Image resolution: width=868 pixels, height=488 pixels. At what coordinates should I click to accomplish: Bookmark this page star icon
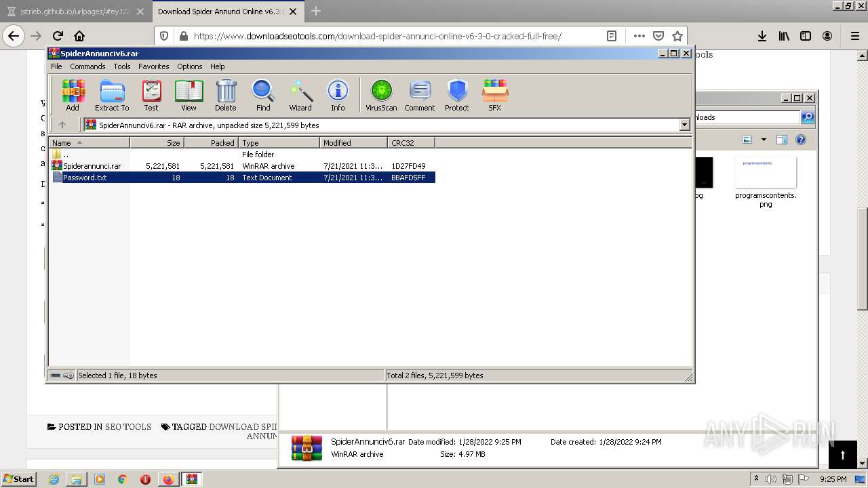[x=677, y=36]
